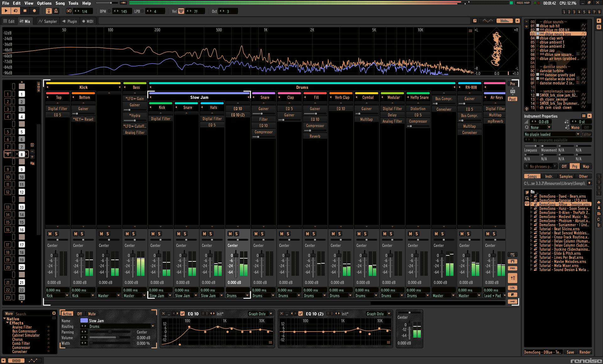
Task: Click the loop pattern playback button
Action: (x=15, y=11)
